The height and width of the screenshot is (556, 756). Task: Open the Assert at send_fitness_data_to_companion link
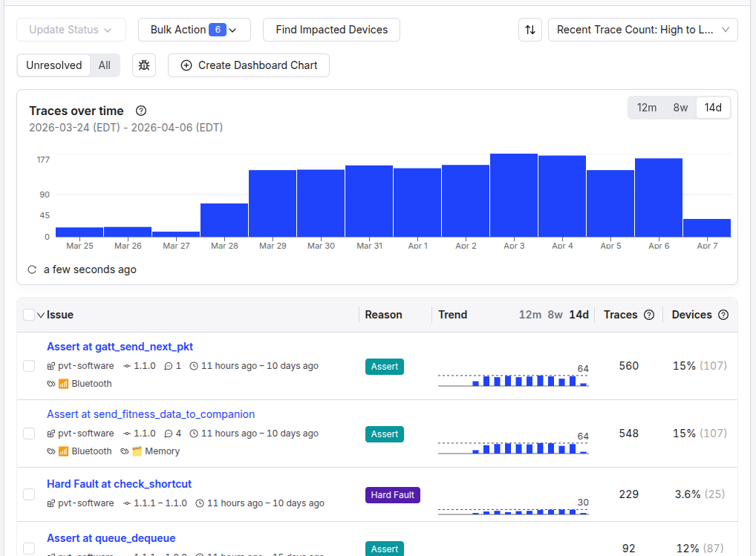151,414
